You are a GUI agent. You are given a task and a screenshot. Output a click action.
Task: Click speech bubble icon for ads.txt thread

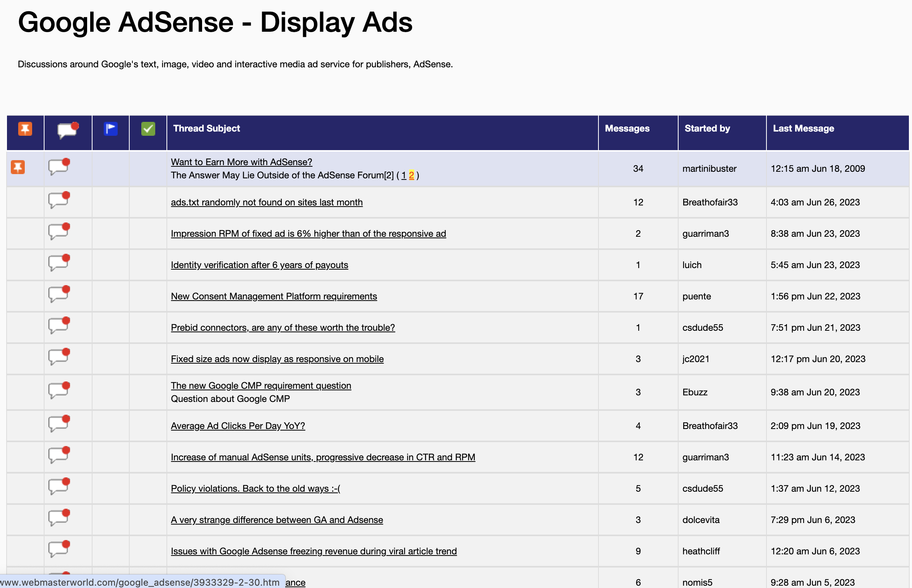tap(59, 200)
